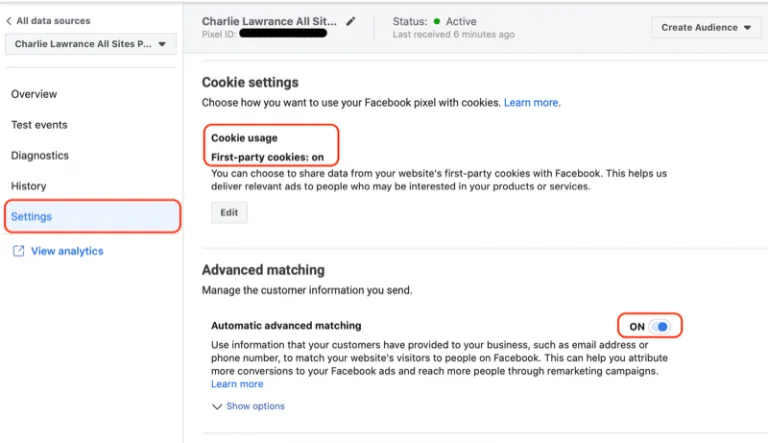
Task: Open the Create Audience dropdown
Action: pos(706,27)
